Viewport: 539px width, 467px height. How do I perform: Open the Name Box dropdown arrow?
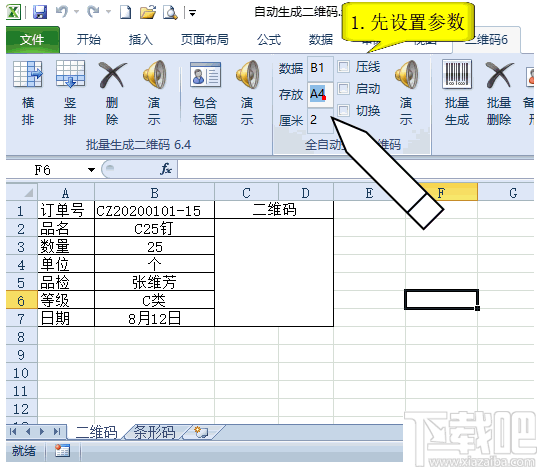[91, 170]
